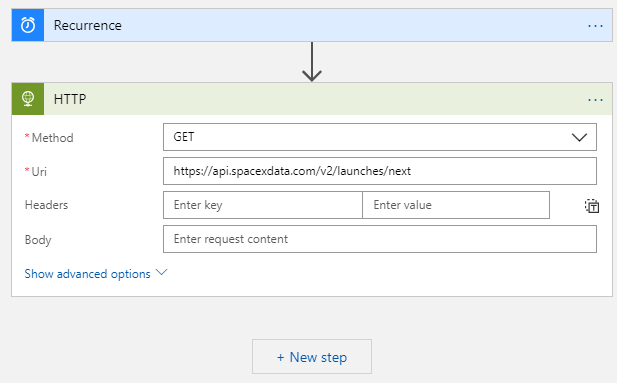Add a New step
Viewport: 617px width, 383px height.
[312, 357]
